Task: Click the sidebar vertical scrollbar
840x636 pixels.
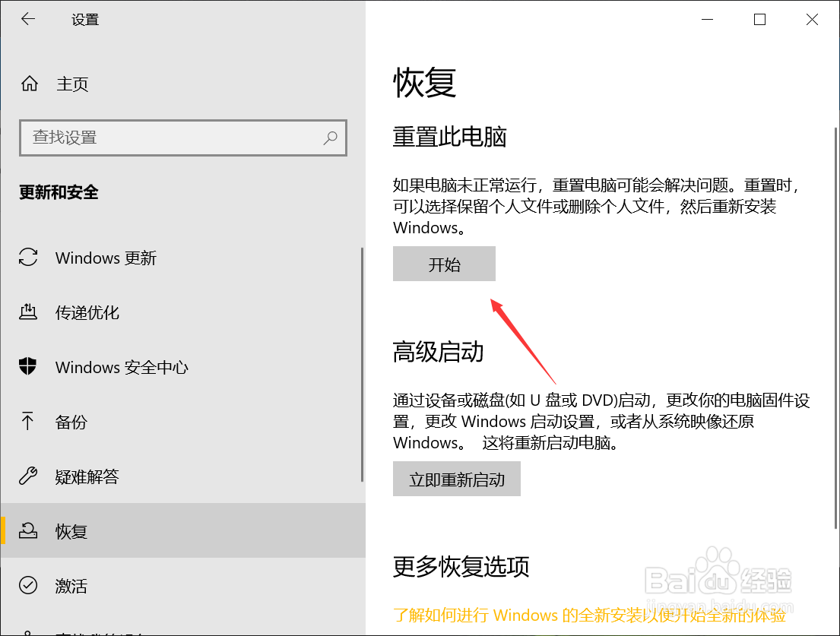Action: pos(362,364)
